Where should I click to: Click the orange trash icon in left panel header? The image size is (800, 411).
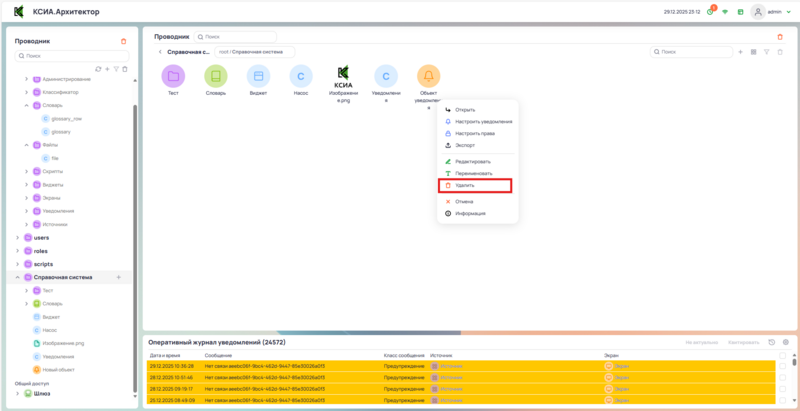click(x=123, y=41)
